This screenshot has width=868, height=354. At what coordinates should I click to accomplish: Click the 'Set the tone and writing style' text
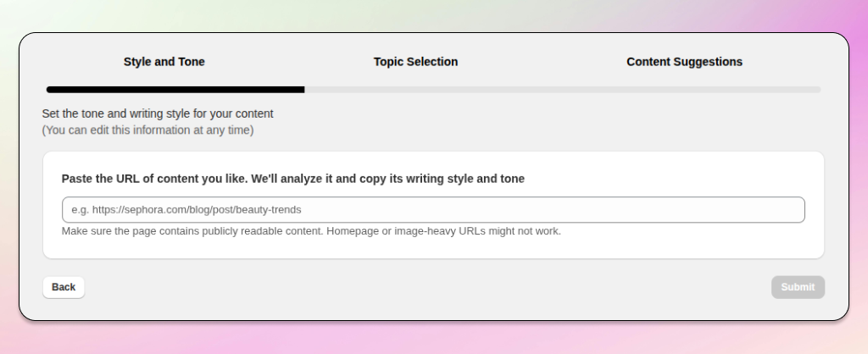click(158, 113)
